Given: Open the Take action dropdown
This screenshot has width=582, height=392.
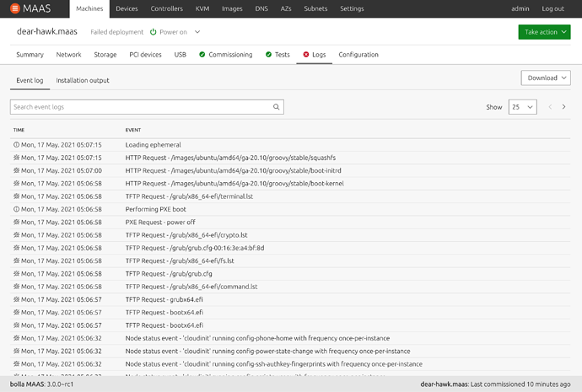Looking at the screenshot, I should pos(544,32).
